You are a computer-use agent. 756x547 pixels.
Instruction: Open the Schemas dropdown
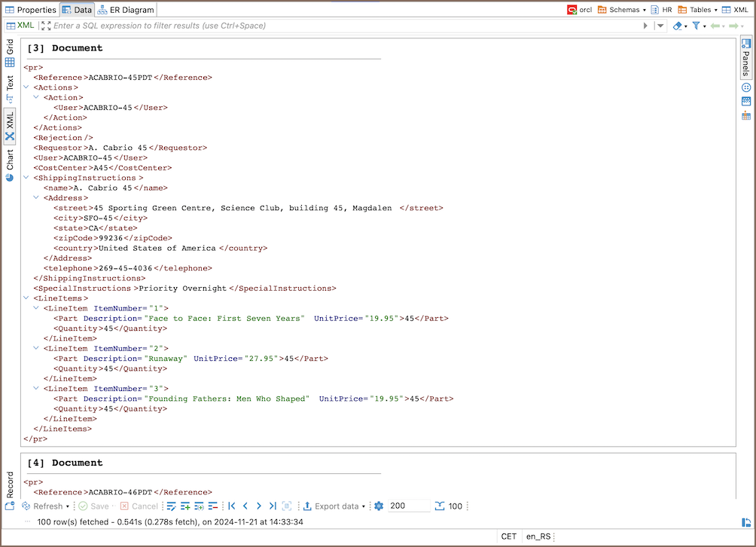tap(622, 10)
